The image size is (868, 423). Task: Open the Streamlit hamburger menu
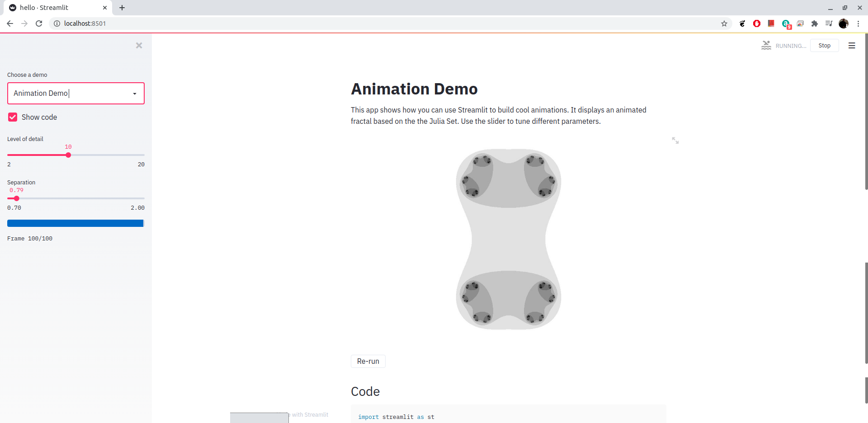point(852,46)
